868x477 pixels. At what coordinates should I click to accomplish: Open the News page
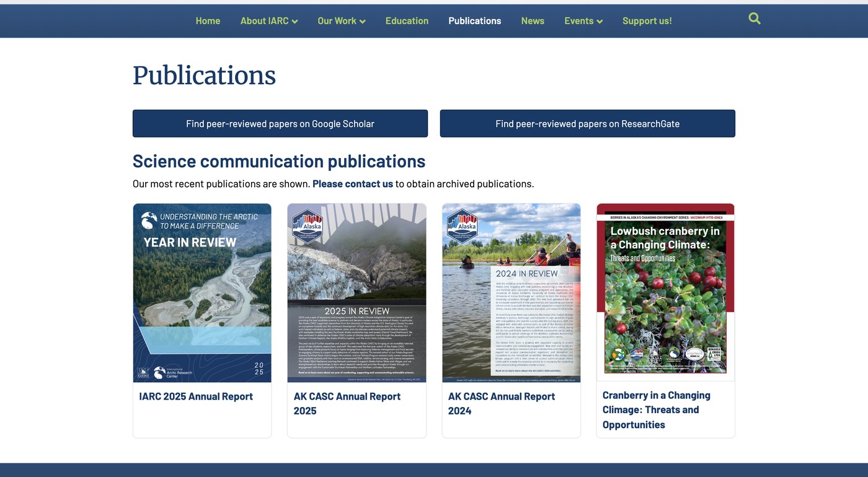(533, 21)
